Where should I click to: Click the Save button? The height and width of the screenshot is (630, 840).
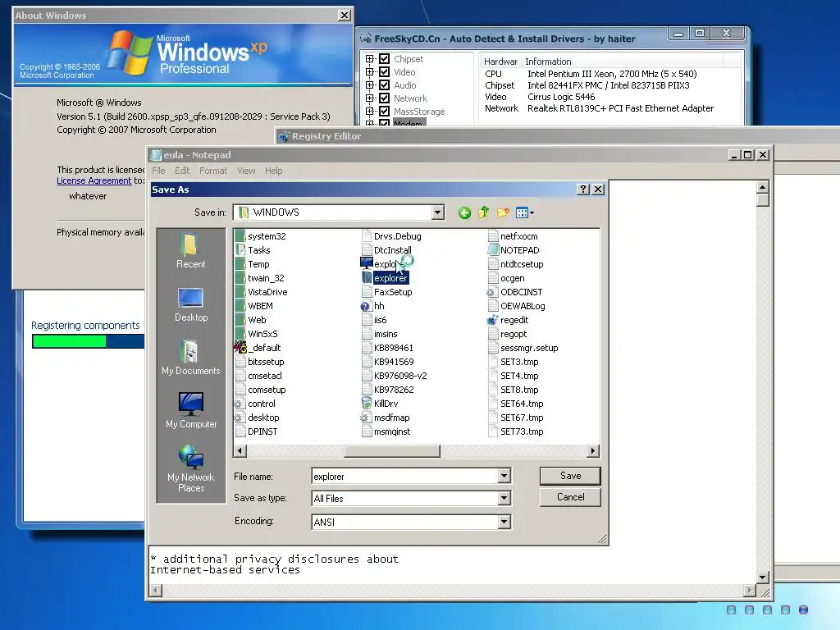click(570, 476)
